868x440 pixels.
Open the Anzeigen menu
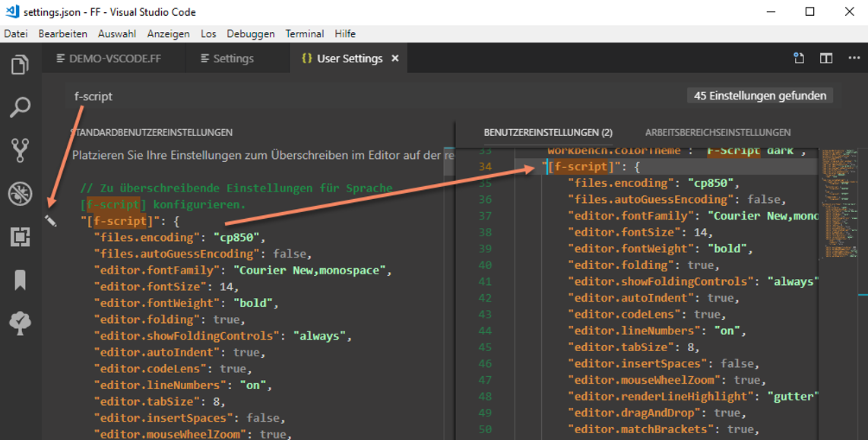coord(168,33)
